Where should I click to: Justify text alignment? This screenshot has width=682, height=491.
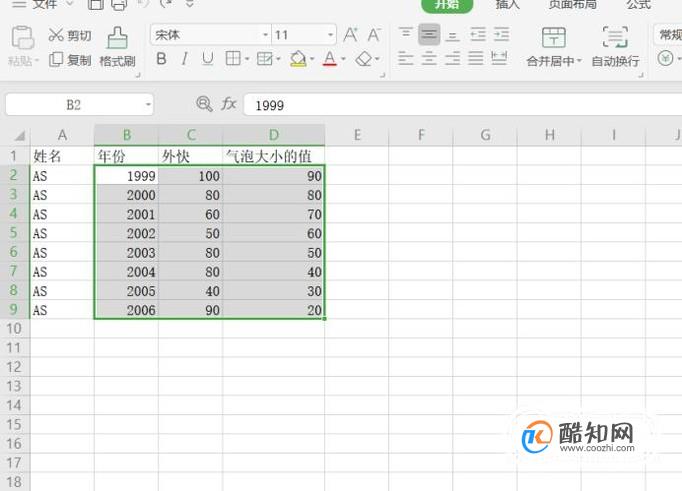(x=475, y=58)
